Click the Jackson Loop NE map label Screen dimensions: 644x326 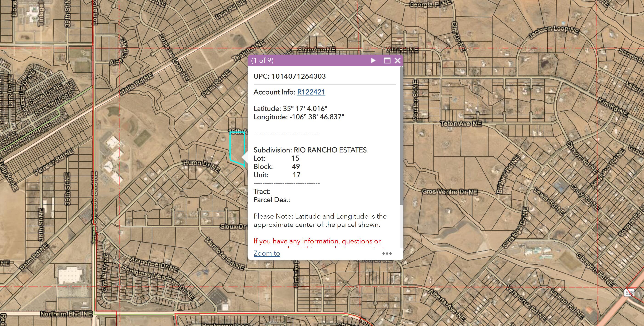coord(554,32)
